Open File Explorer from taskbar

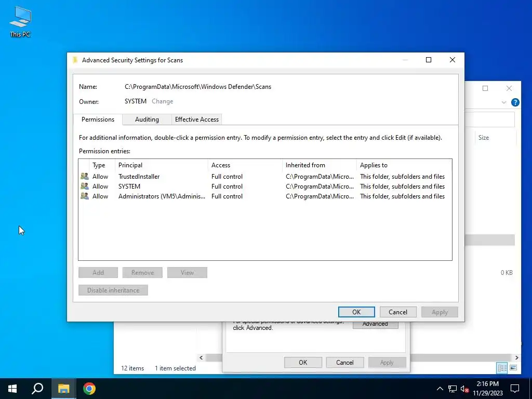click(x=63, y=389)
